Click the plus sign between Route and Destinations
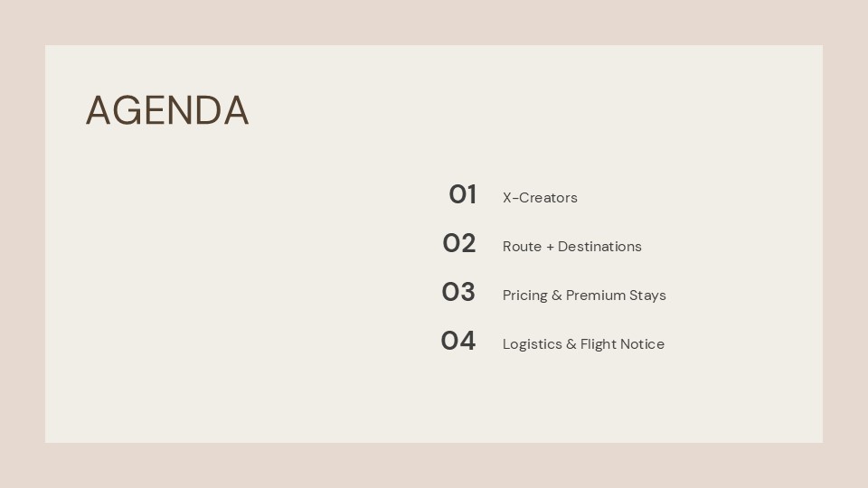This screenshot has width=868, height=488. [x=550, y=247]
